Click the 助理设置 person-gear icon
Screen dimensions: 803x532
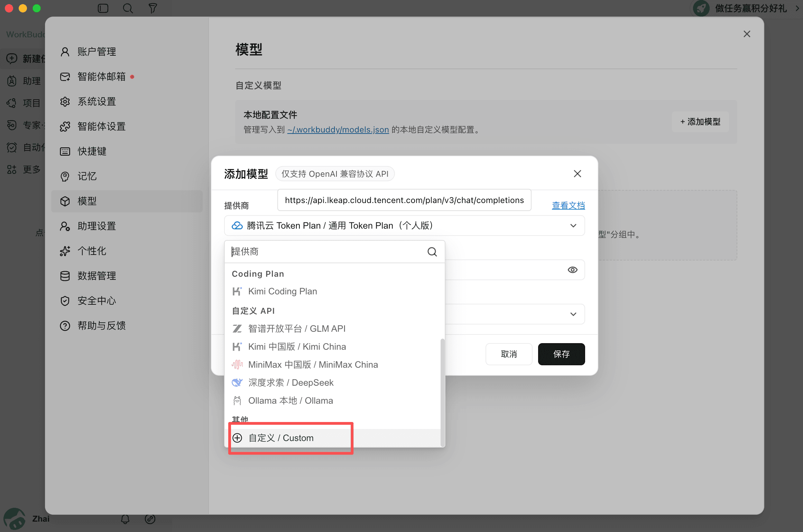tap(65, 226)
